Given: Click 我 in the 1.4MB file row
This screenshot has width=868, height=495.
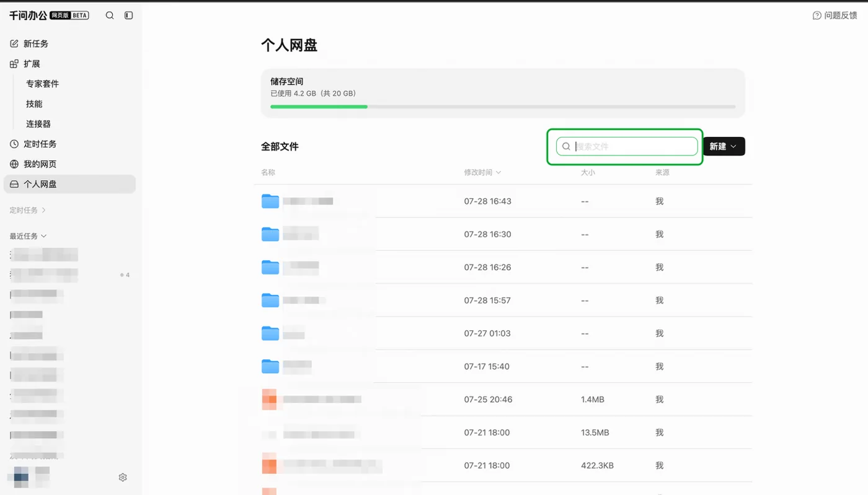Looking at the screenshot, I should [x=660, y=400].
